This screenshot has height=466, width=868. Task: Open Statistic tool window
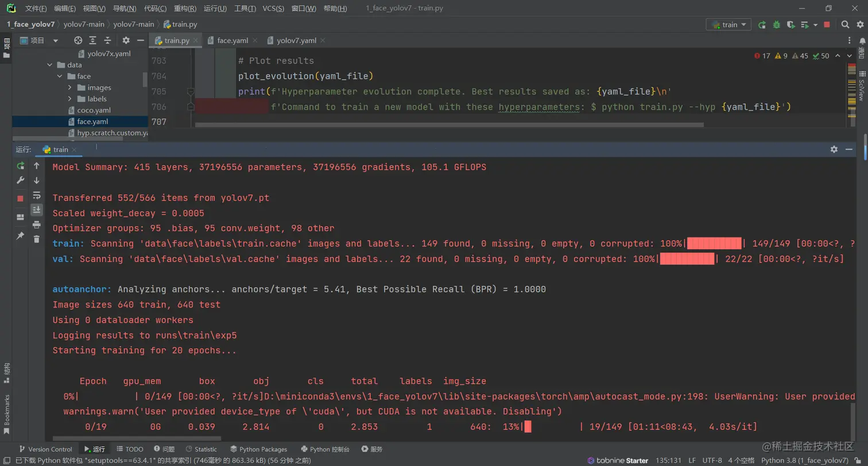tap(201, 449)
